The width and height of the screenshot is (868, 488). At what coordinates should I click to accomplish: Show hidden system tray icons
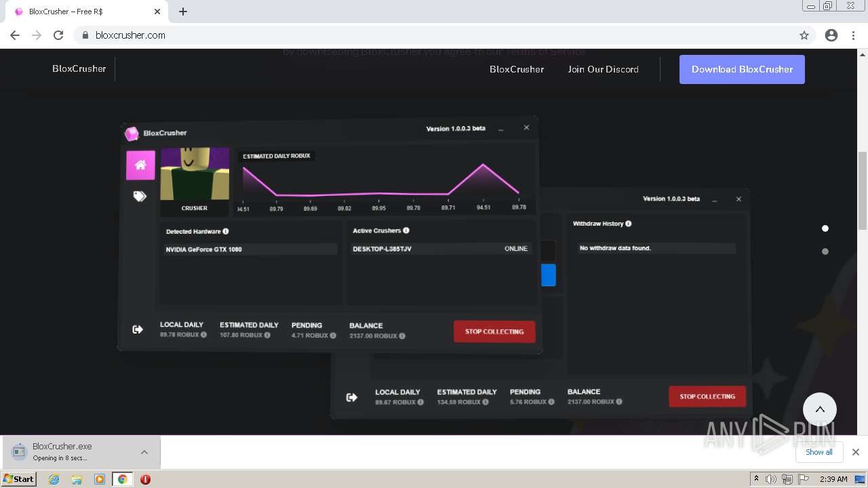(757, 479)
